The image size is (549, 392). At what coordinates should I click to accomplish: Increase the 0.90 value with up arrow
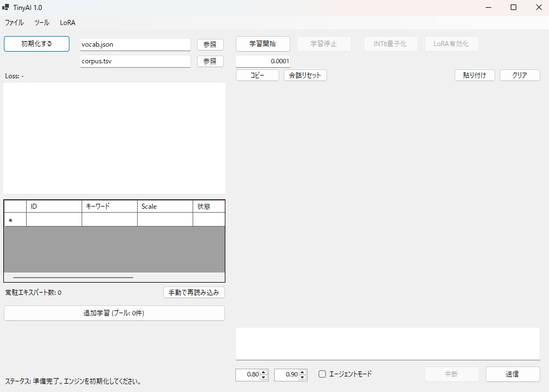(x=303, y=372)
